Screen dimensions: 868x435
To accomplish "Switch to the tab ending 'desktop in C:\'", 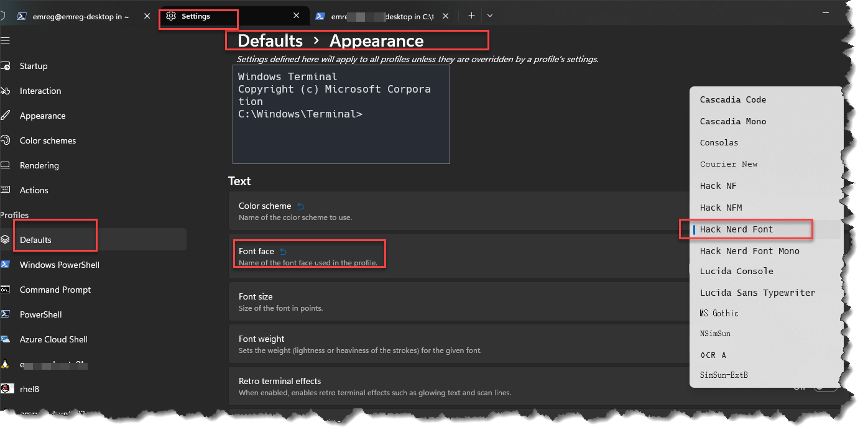I will [x=381, y=16].
